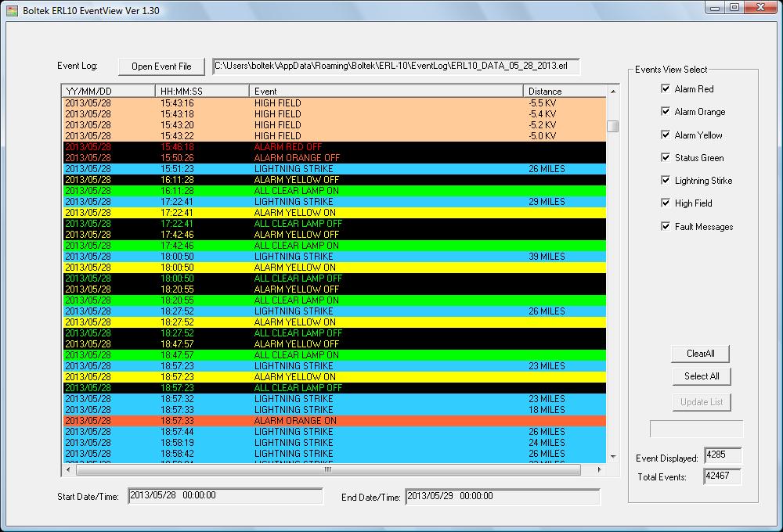
Task: Click the EventView app icon in title bar
Action: click(x=12, y=8)
